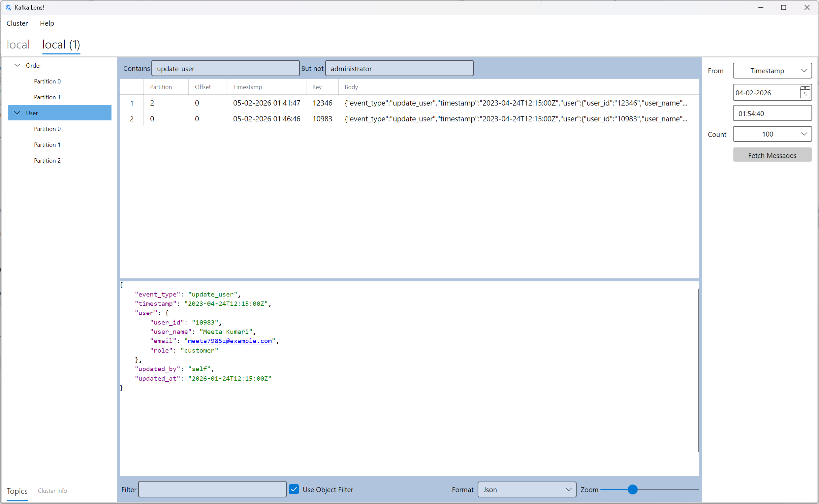Viewport: 819px width, 504px height.
Task: Collapse the User topic chevron
Action: click(17, 113)
